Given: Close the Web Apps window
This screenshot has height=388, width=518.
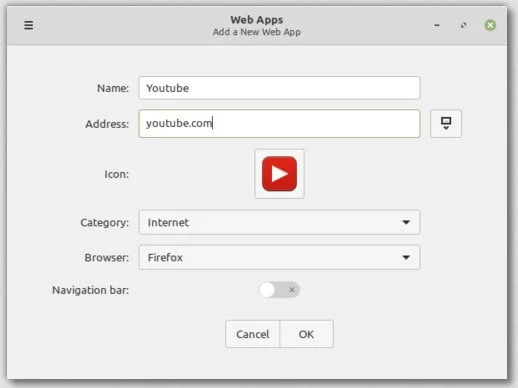Looking at the screenshot, I should [490, 25].
